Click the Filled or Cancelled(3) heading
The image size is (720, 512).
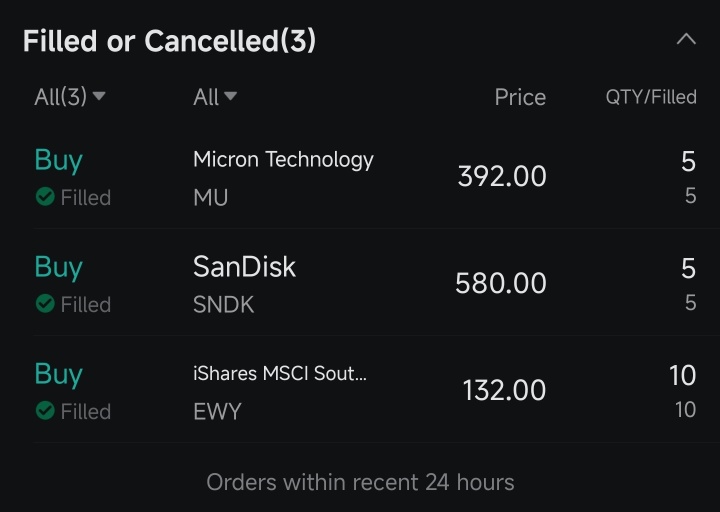pyautogui.click(x=169, y=41)
